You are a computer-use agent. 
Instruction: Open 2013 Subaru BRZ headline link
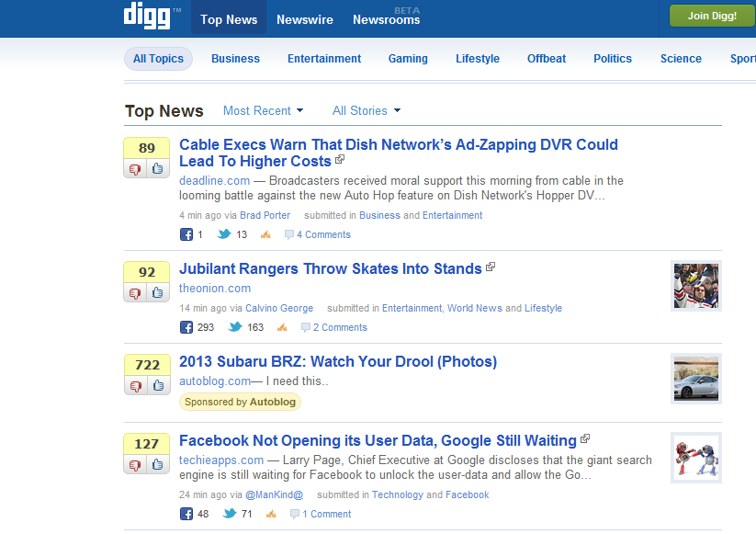tap(338, 361)
